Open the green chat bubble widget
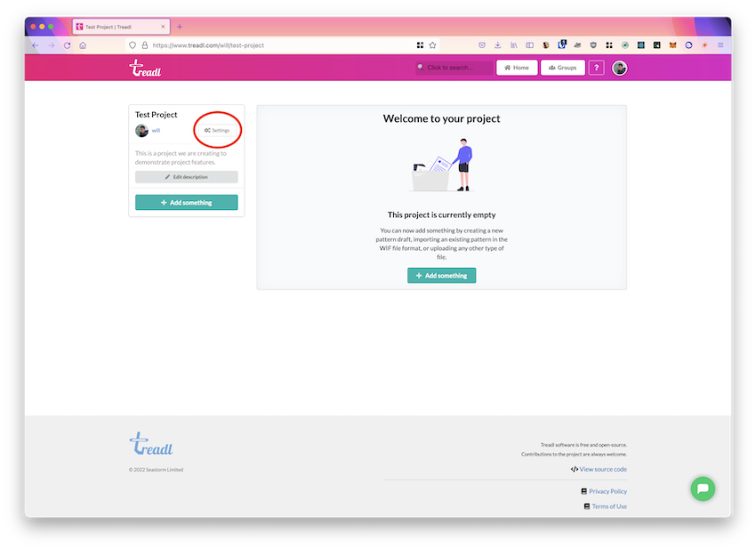 click(703, 489)
